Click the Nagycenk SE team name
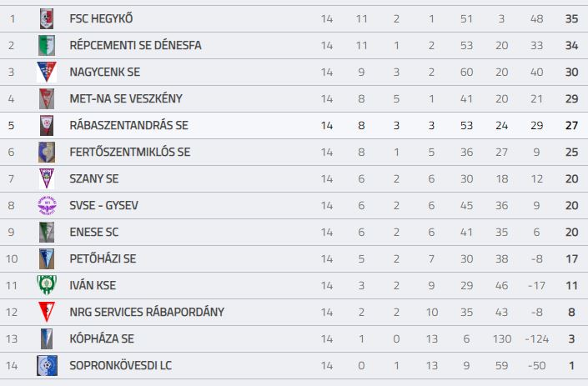 click(x=104, y=72)
